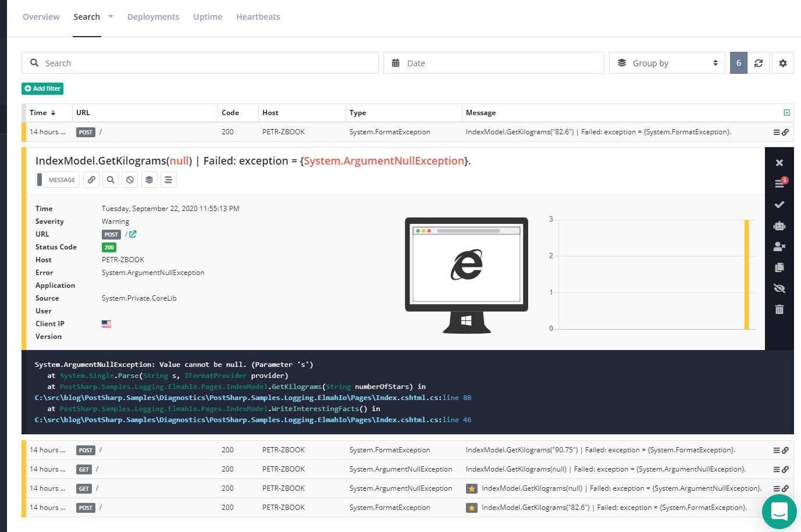Open the menu icon on the starred GetKilograms(null) row

[x=777, y=488]
